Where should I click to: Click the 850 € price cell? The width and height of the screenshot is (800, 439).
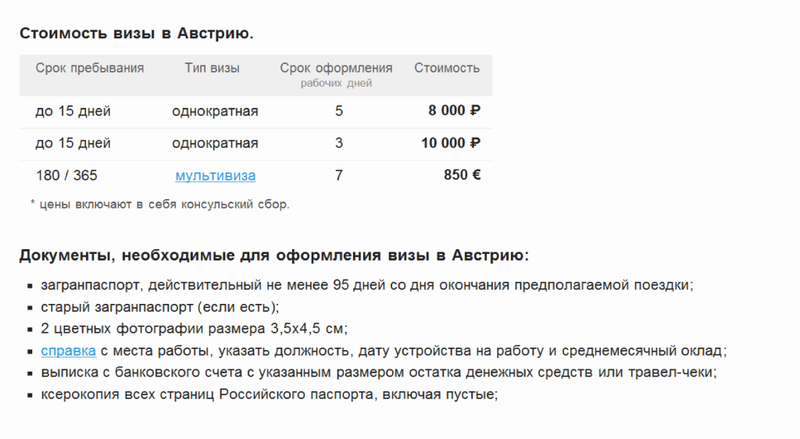pos(462,175)
